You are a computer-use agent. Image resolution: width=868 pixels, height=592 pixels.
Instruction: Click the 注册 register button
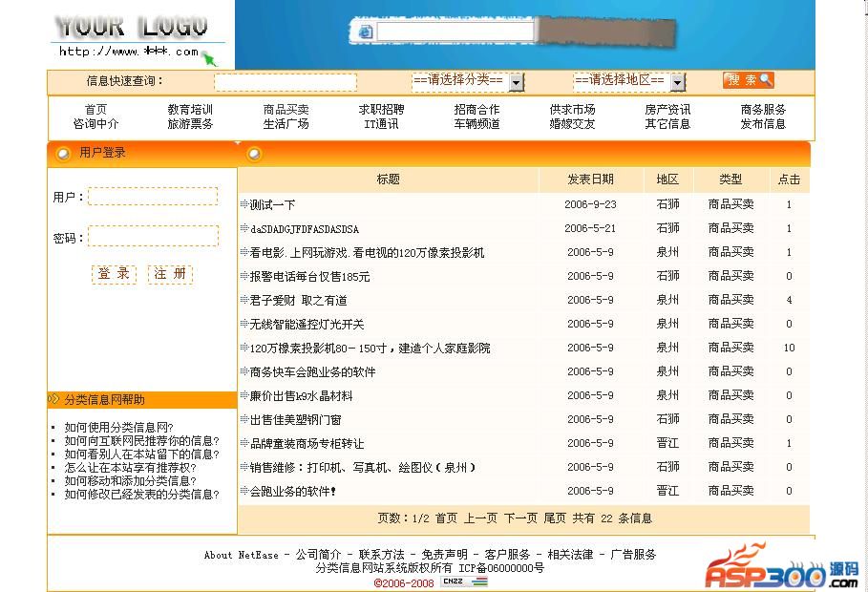tap(170, 274)
